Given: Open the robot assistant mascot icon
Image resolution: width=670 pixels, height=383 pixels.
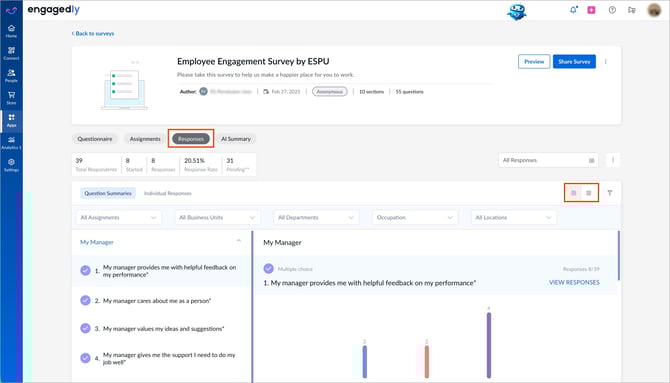Looking at the screenshot, I should (517, 11).
